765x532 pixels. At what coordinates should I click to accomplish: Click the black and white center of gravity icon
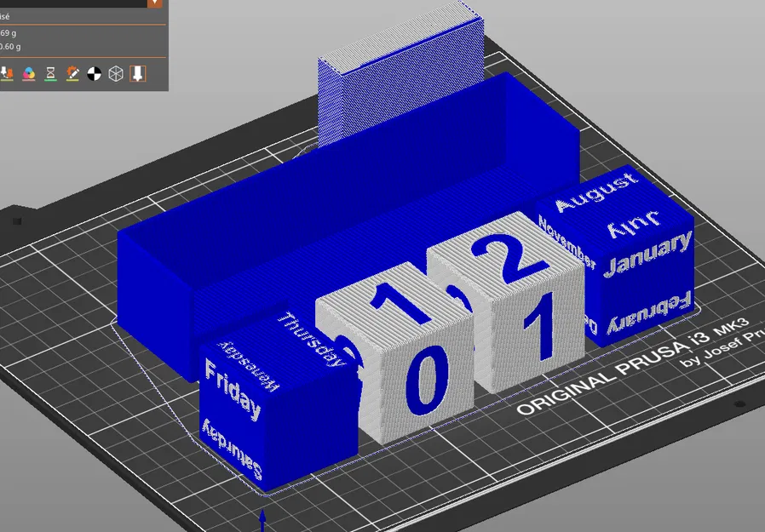pyautogui.click(x=95, y=74)
